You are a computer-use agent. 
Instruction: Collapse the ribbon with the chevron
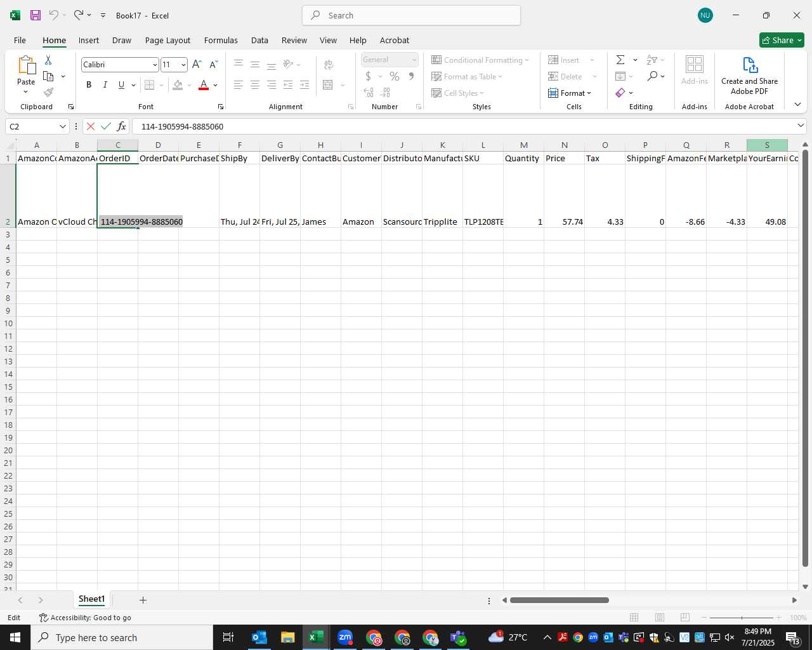tap(797, 104)
